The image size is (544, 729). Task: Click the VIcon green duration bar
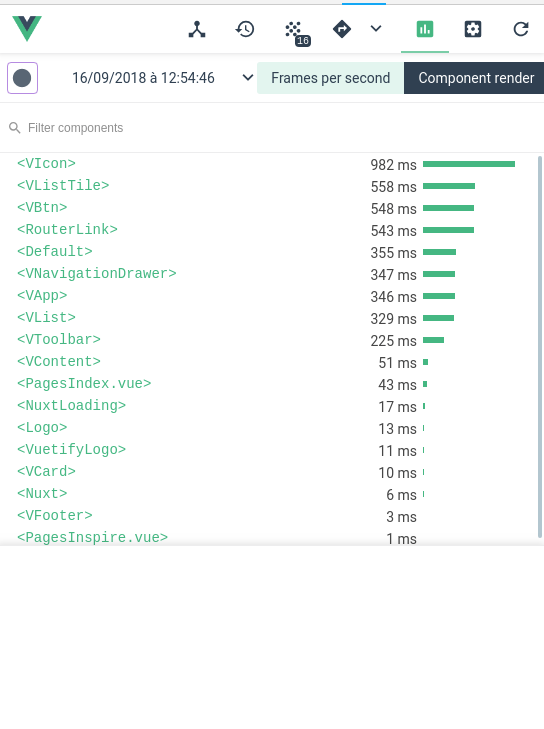coord(469,164)
